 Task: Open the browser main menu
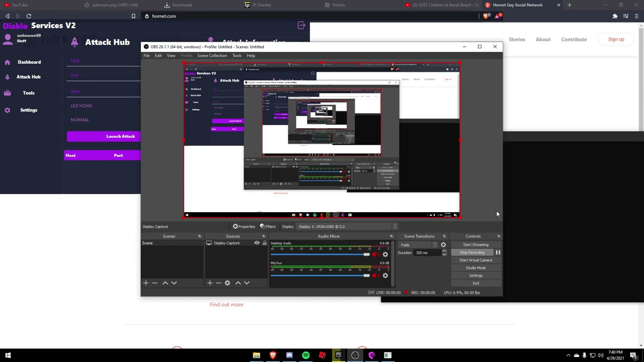point(636,16)
